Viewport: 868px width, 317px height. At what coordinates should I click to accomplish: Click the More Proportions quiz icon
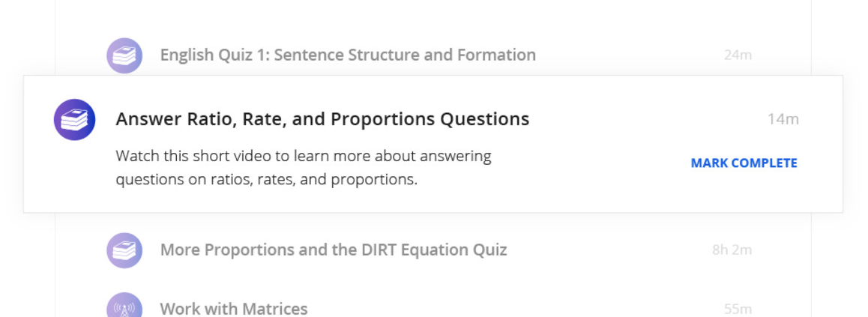tap(124, 250)
